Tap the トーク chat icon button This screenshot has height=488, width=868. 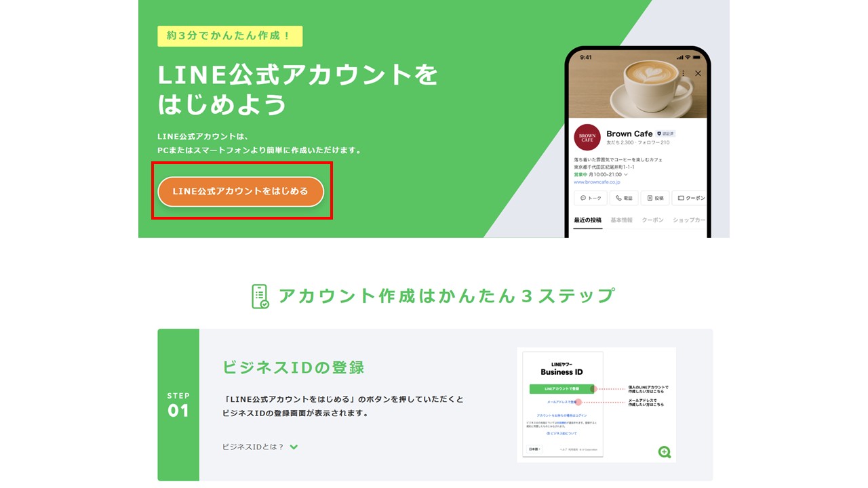591,198
